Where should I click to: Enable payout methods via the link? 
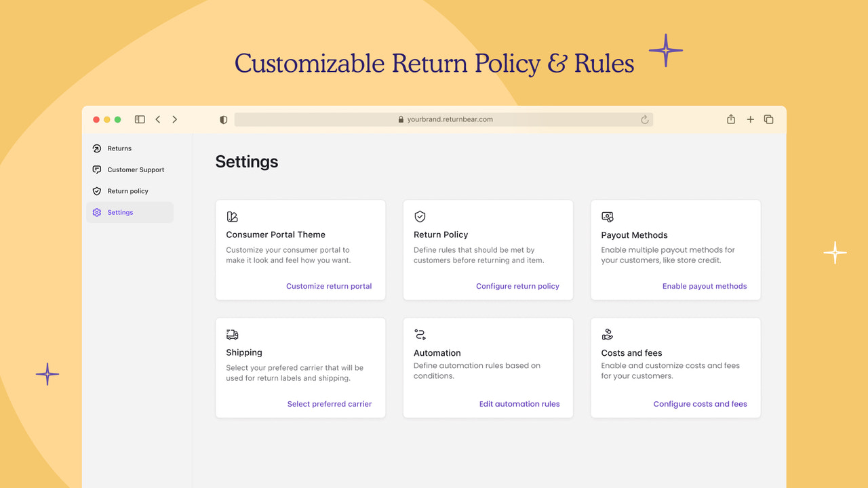click(705, 286)
